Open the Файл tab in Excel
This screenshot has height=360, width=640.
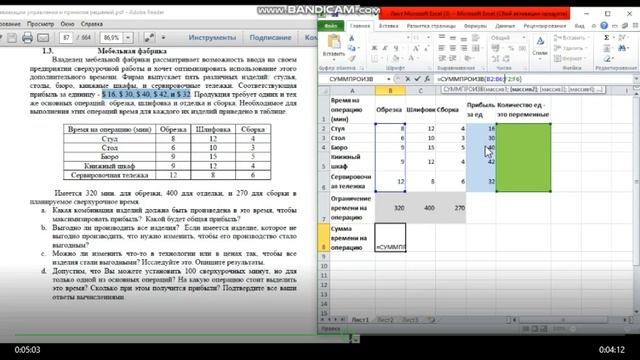click(x=331, y=26)
